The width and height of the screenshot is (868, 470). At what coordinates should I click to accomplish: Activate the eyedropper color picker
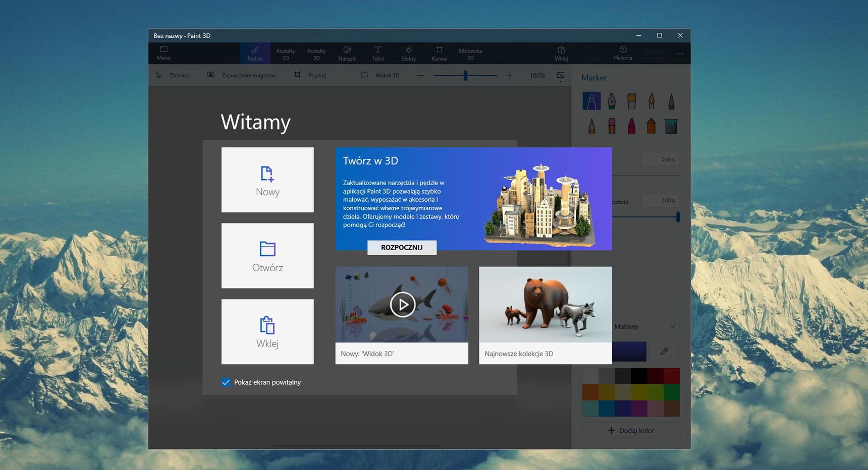665,351
